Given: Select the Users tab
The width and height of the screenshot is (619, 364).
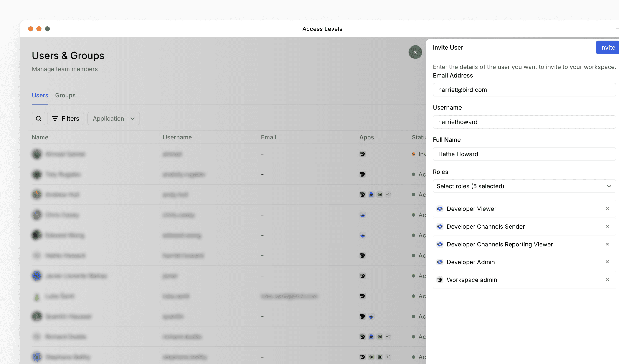Looking at the screenshot, I should click(x=40, y=95).
